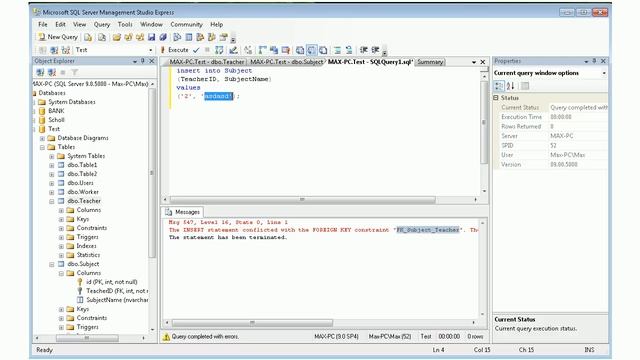Open the Test database dropdown

coord(151,50)
